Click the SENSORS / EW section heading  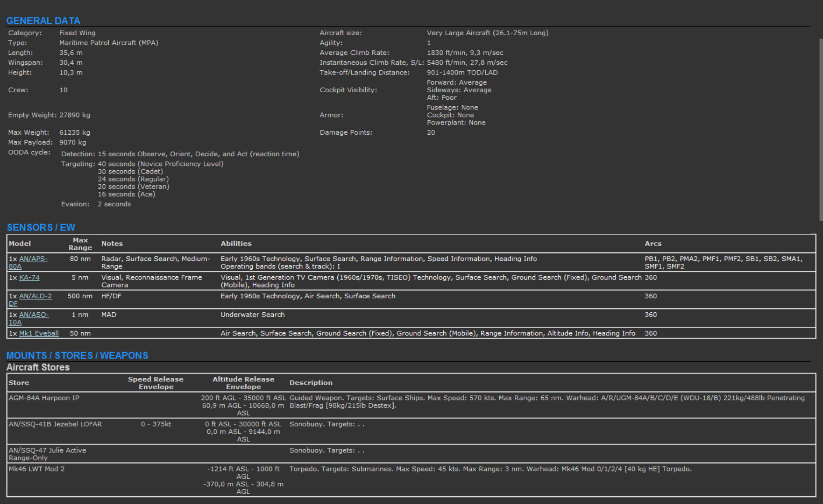point(41,227)
